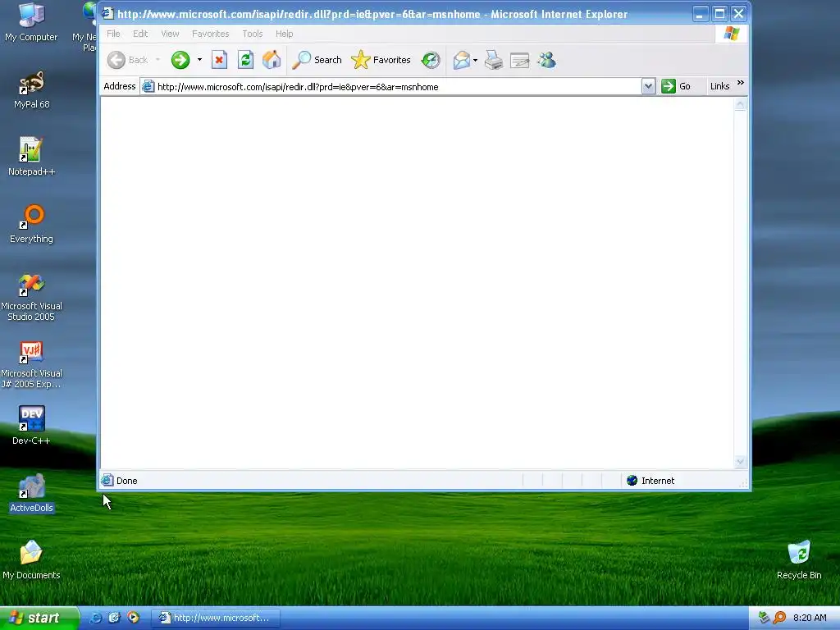
Task: Open the Edit menu
Action: 140,34
